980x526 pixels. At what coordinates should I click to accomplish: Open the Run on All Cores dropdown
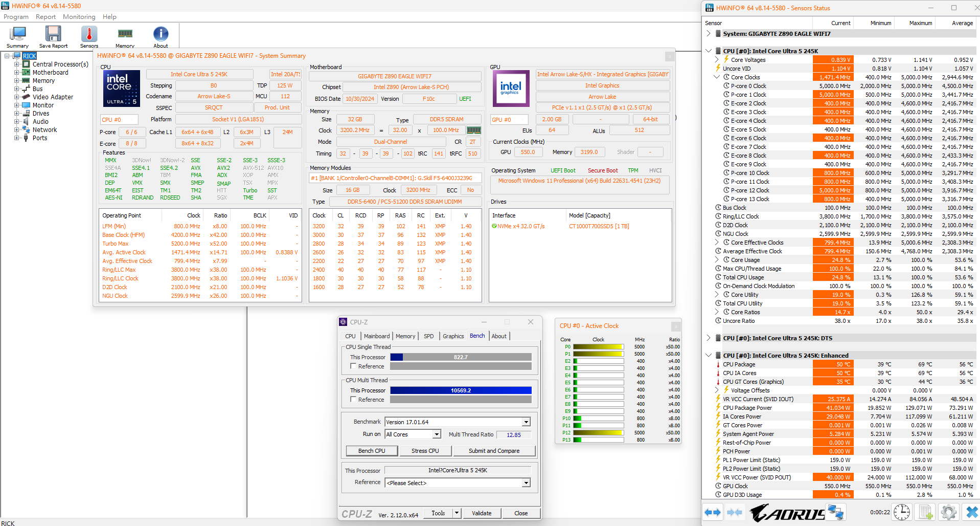click(x=437, y=434)
